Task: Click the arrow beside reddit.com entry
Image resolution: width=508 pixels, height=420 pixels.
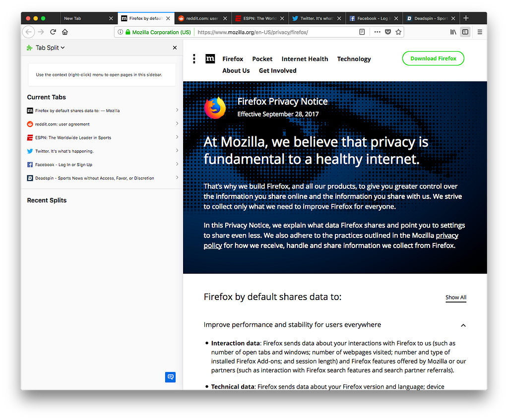Action: click(x=177, y=123)
